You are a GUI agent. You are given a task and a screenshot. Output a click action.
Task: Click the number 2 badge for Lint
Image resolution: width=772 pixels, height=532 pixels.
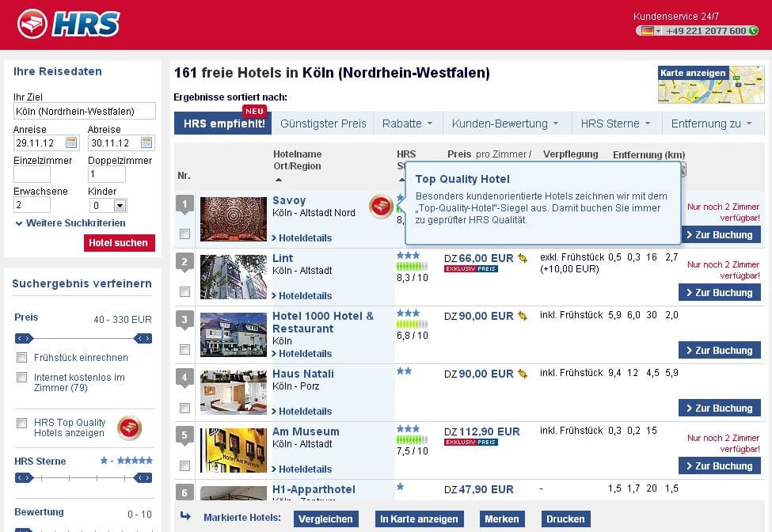click(x=184, y=262)
